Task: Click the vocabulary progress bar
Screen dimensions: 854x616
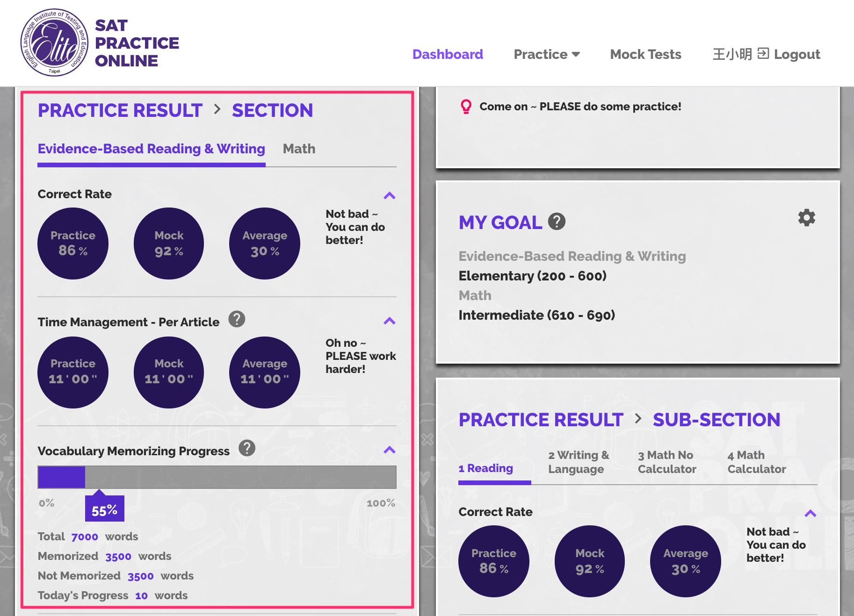Action: [217, 477]
